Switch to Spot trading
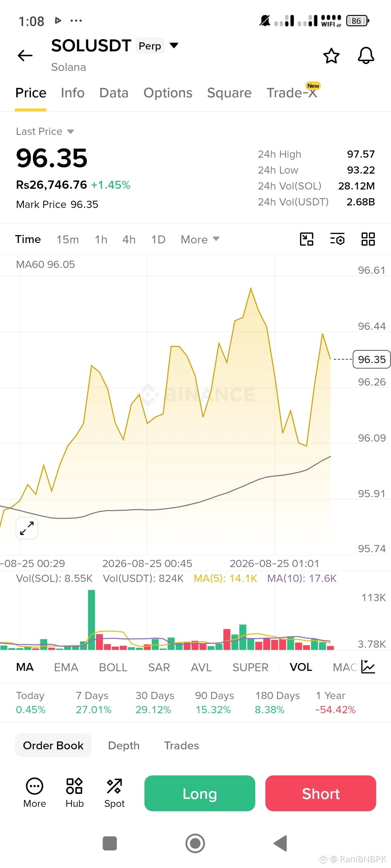The image size is (391, 868). [x=114, y=793]
